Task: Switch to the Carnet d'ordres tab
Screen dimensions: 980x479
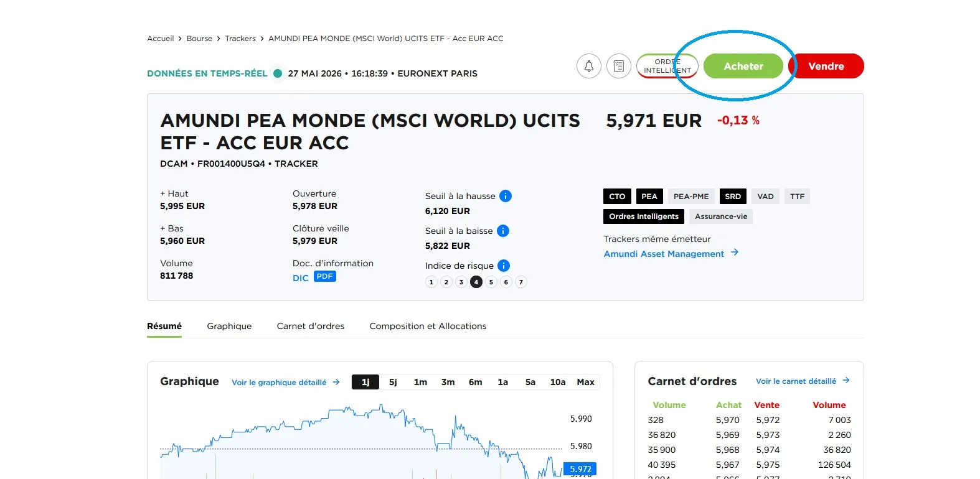Action: tap(311, 326)
